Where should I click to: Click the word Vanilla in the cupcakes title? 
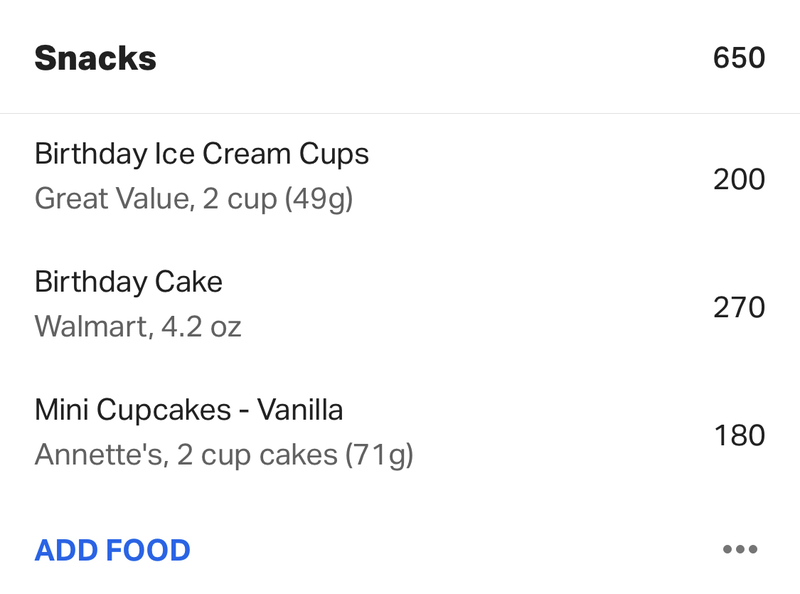299,409
